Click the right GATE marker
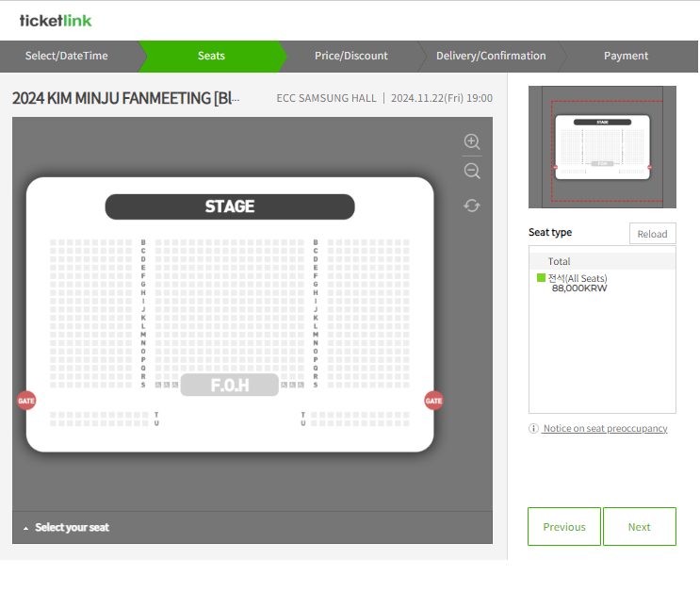The image size is (700, 592). (433, 401)
